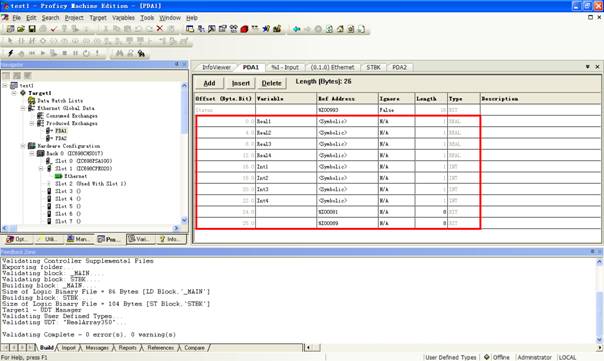The image size is (604, 361).
Task: Click the Undo arrow icon
Action: pyautogui.click(x=138, y=29)
